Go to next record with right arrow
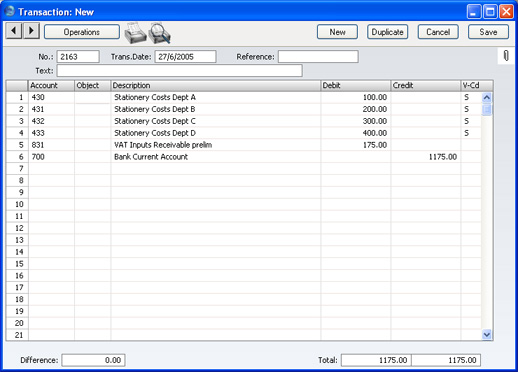 (31, 31)
